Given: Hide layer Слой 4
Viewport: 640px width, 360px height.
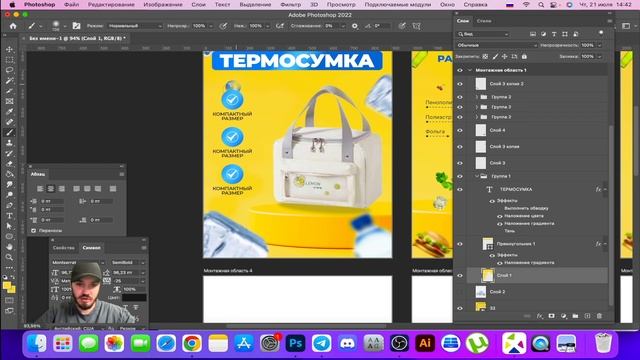Looking at the screenshot, I should (460, 130).
